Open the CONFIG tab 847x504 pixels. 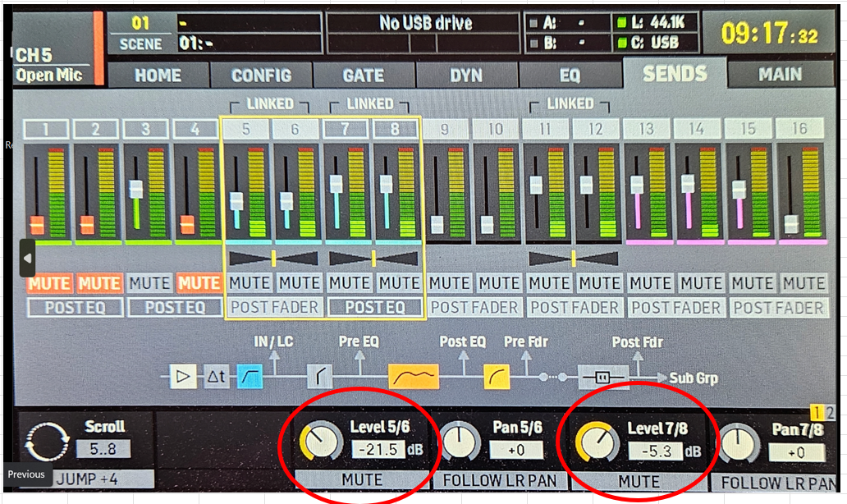click(262, 75)
